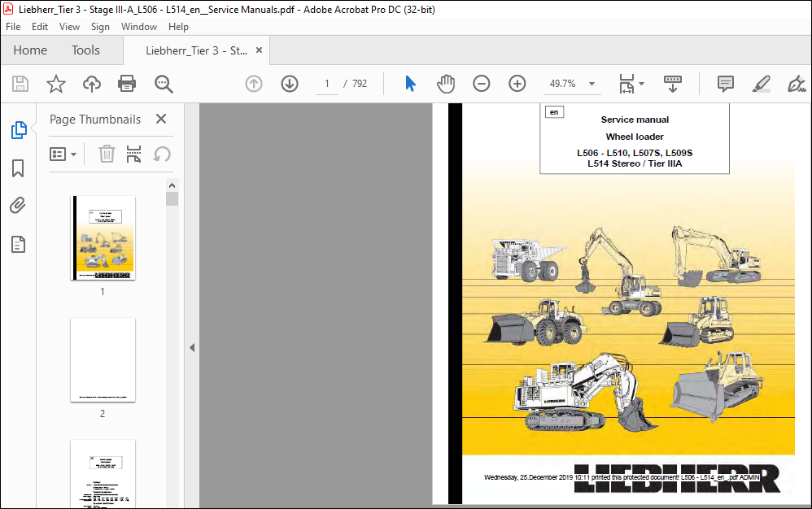Go to the previous page arrow
The height and width of the screenshot is (509, 812).
tap(254, 84)
